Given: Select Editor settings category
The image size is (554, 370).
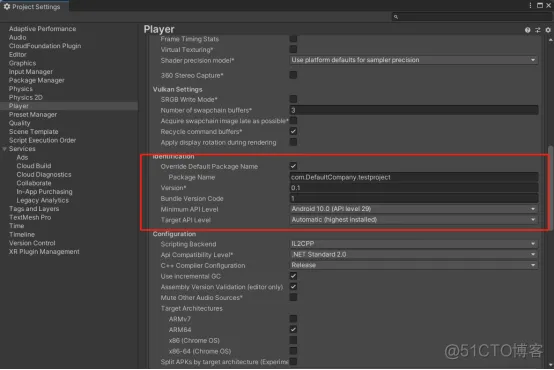Looking at the screenshot, I should click(18, 54).
